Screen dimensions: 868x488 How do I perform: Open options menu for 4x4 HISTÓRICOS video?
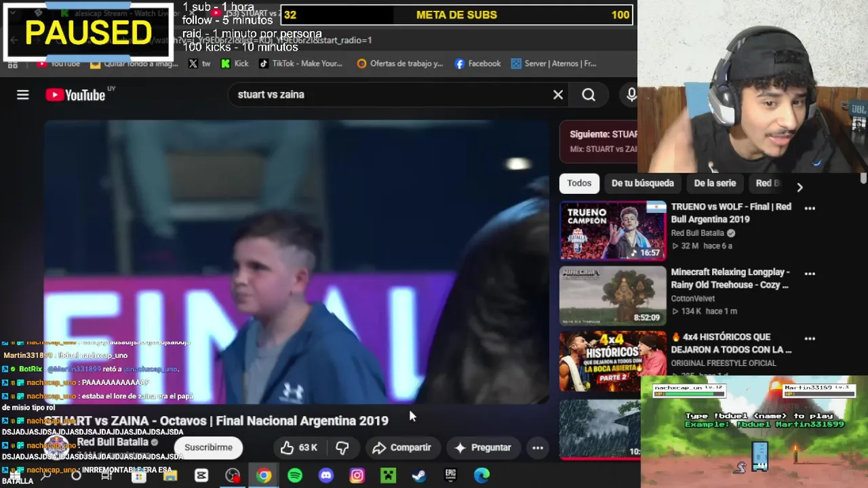(x=810, y=338)
